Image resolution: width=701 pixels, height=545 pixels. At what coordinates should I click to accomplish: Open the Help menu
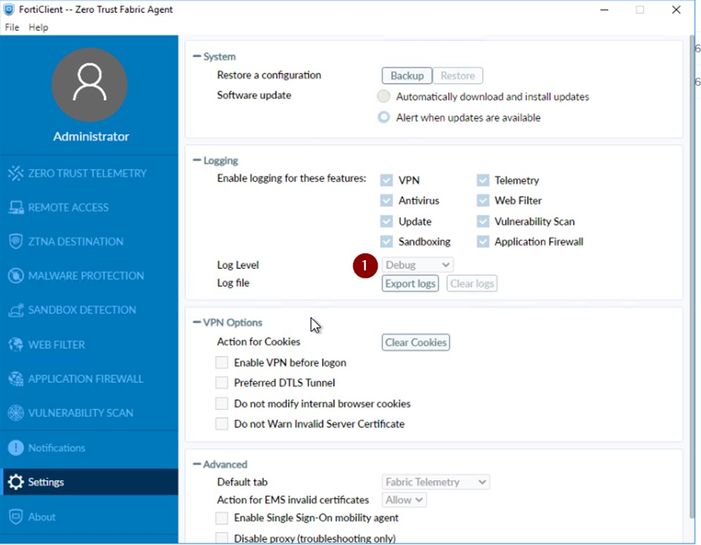(38, 27)
